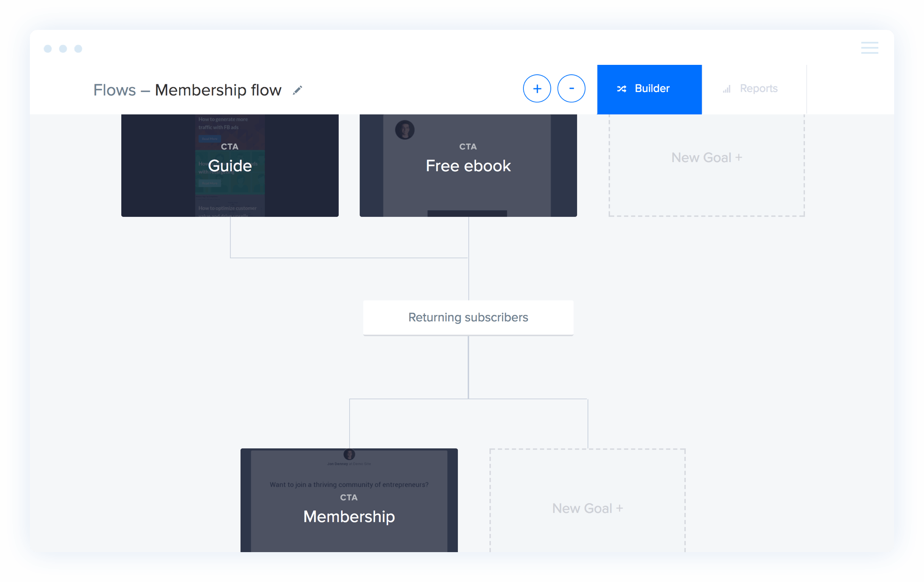This screenshot has width=924, height=582.
Task: Click the pencil icon to rename Membership flow
Action: tap(298, 90)
